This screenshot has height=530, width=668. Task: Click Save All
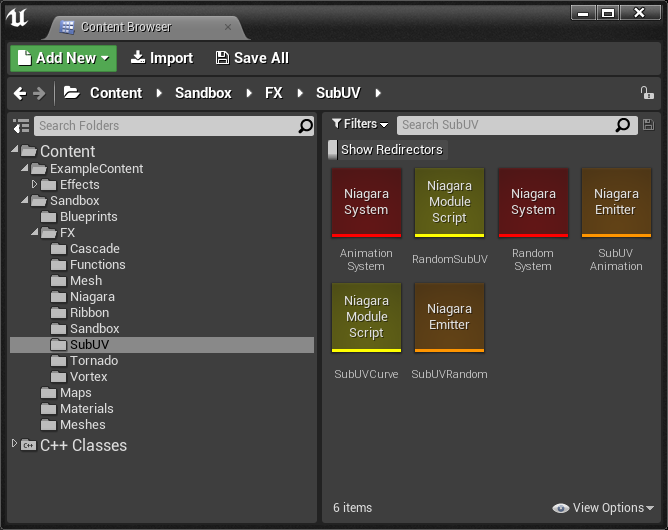click(x=252, y=58)
